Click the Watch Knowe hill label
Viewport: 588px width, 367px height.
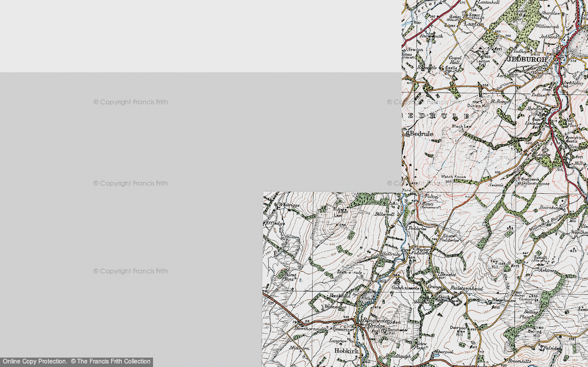pyautogui.click(x=453, y=176)
